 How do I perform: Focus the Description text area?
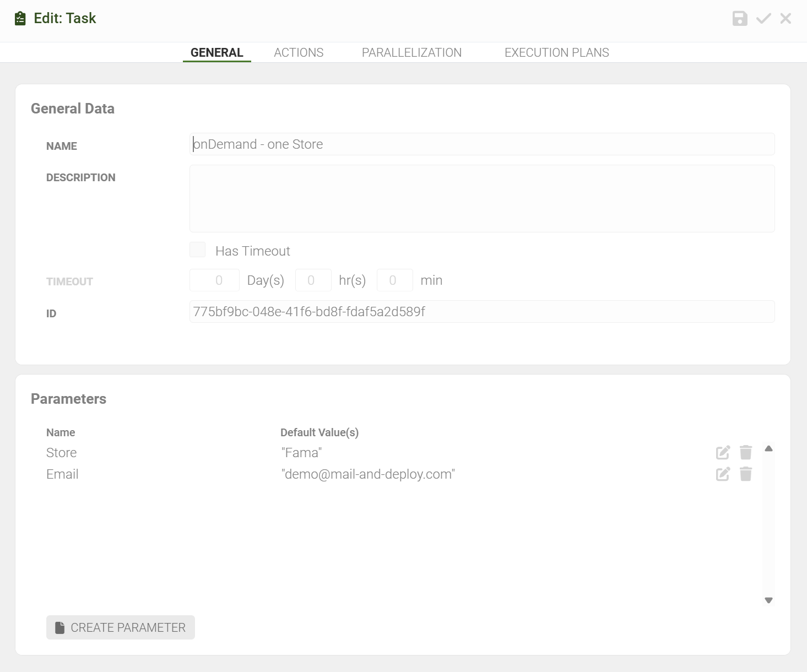click(x=482, y=199)
